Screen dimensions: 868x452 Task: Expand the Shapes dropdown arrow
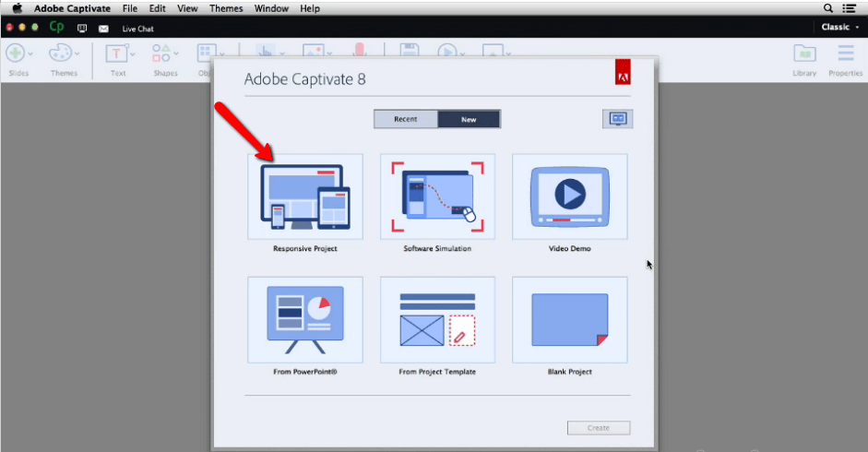(176, 54)
